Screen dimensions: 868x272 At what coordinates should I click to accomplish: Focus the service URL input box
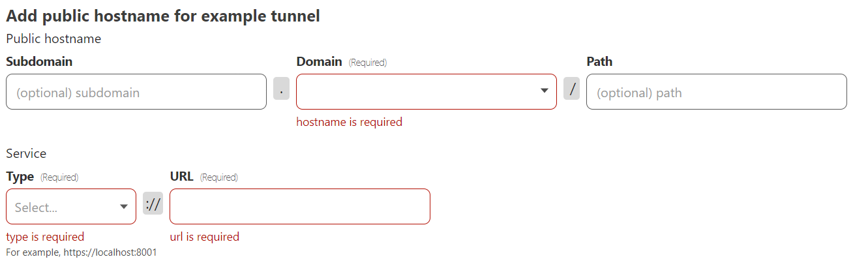tap(299, 207)
